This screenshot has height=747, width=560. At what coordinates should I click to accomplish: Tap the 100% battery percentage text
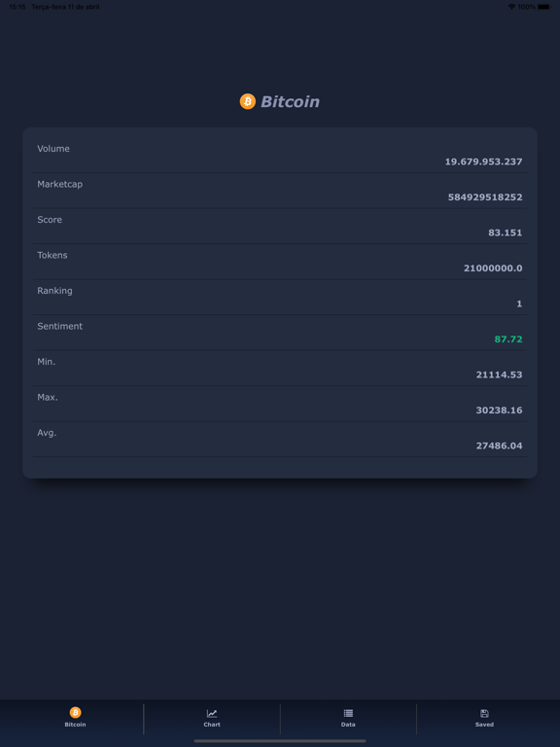[527, 7]
